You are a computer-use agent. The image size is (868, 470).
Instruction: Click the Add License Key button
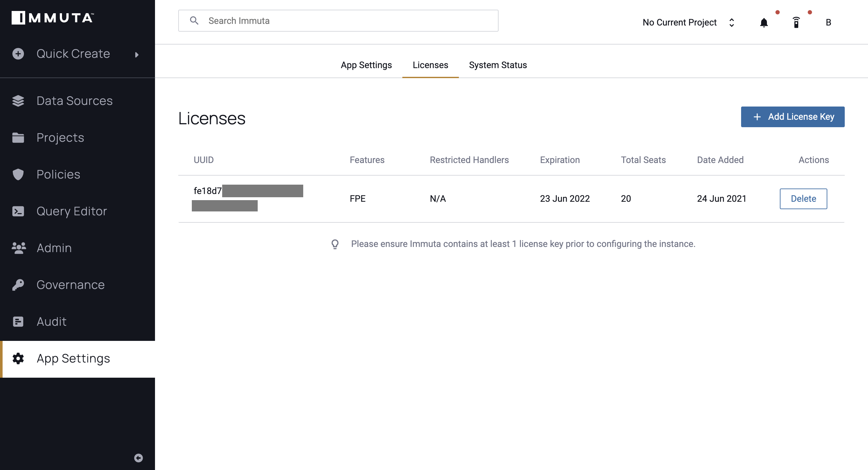tap(793, 117)
